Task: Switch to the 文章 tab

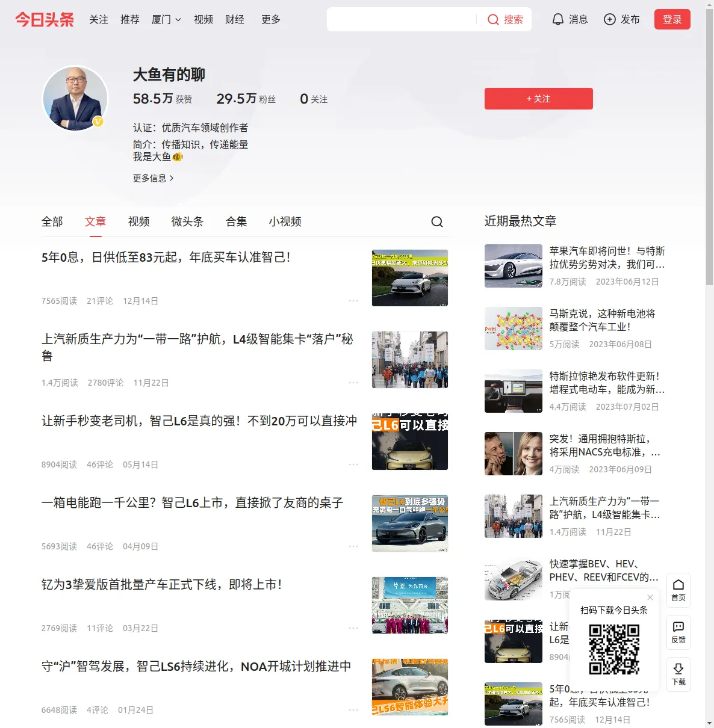Action: pyautogui.click(x=96, y=221)
